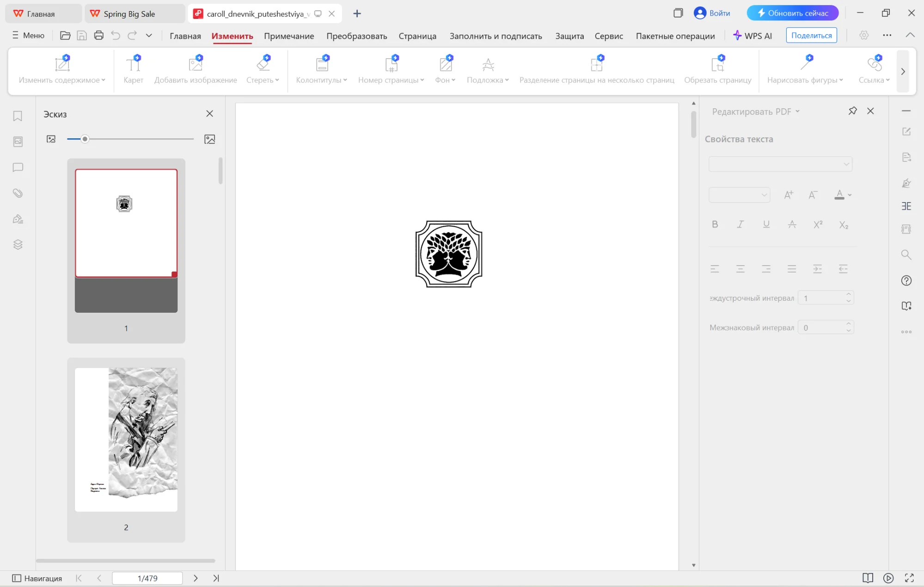Click the undo arrow
The height and width of the screenshot is (587, 924).
[x=116, y=35]
